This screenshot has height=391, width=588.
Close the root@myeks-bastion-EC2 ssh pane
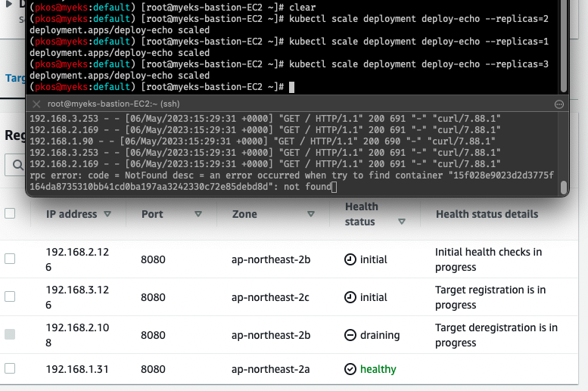(x=36, y=104)
